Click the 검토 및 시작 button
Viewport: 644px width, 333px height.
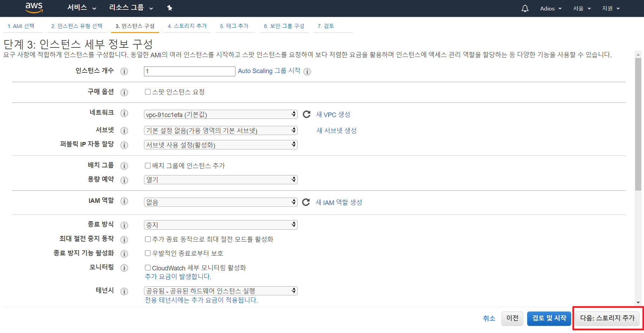(x=549, y=318)
